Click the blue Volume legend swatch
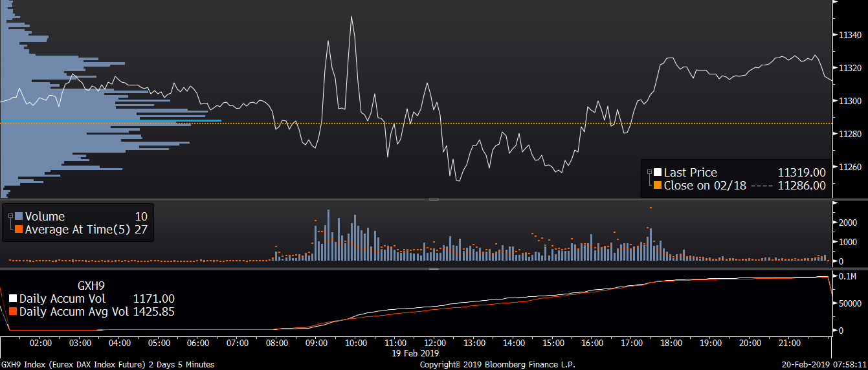The image size is (868, 370). [19, 217]
